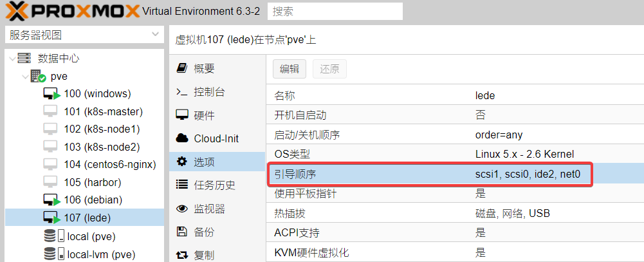Collapse the pve node tree

click(x=24, y=77)
